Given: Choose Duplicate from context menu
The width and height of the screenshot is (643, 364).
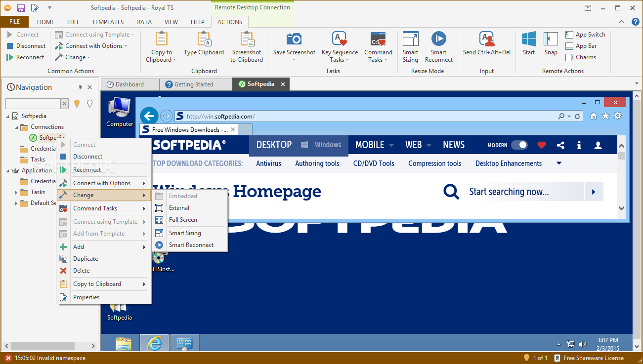Looking at the screenshot, I should coord(103,259).
